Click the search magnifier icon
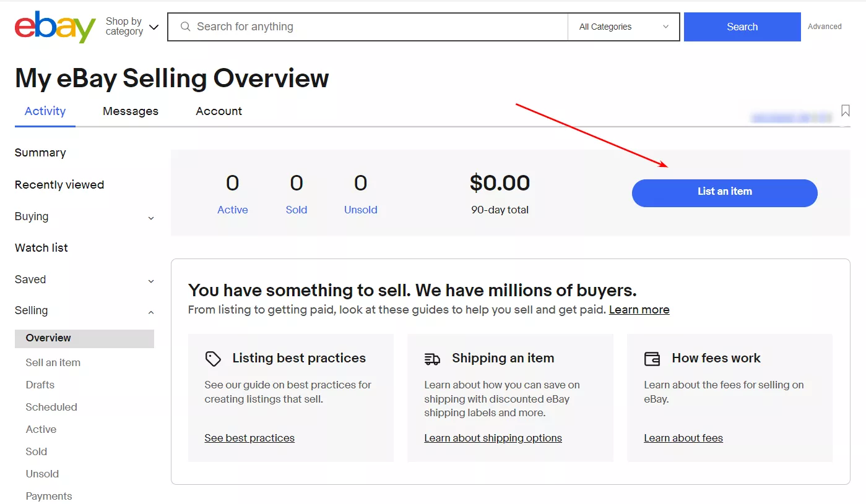 click(x=185, y=27)
